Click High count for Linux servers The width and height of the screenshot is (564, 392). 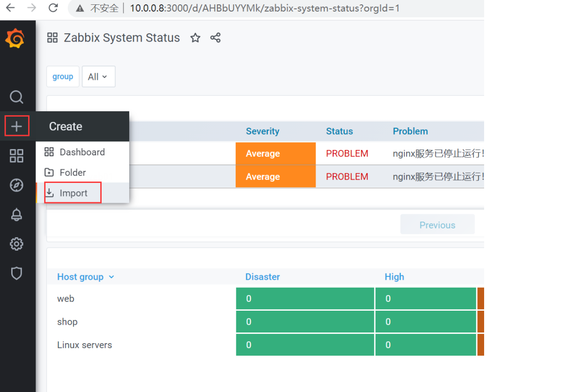point(426,345)
